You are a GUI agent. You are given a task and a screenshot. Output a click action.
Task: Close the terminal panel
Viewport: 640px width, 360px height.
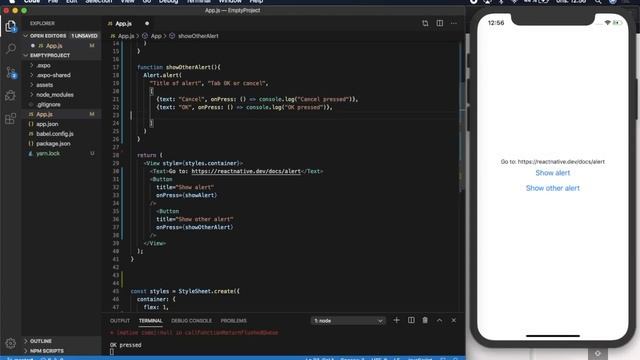click(453, 320)
